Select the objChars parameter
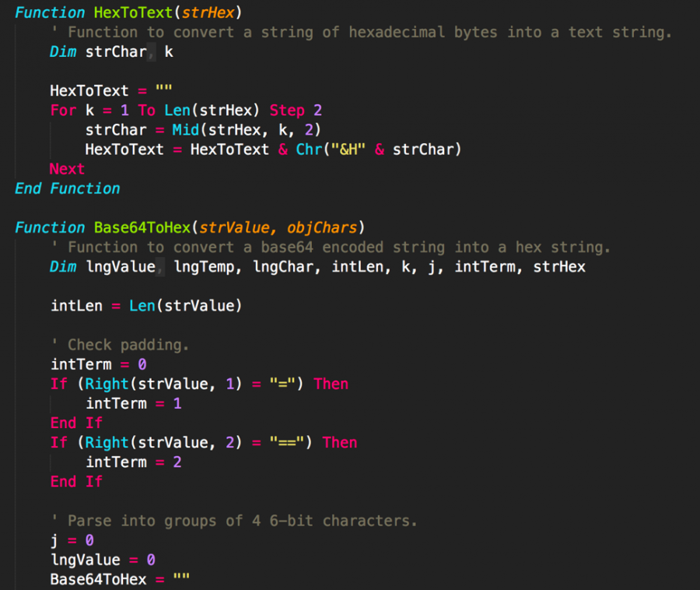The height and width of the screenshot is (590, 700). tap(321, 227)
